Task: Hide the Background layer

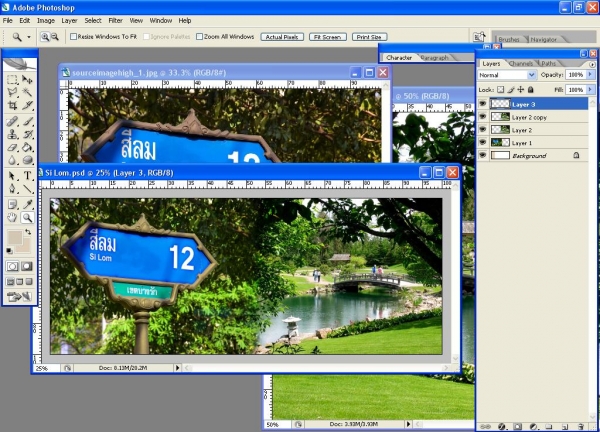Action: [483, 155]
